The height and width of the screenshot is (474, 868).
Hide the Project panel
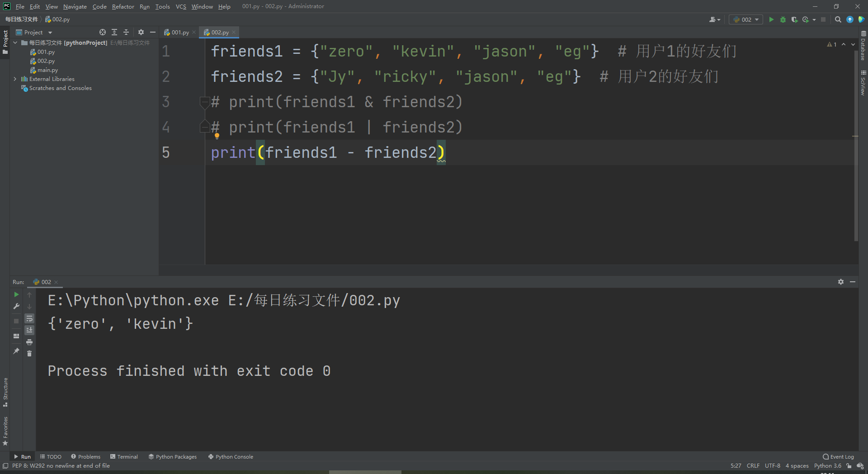153,32
